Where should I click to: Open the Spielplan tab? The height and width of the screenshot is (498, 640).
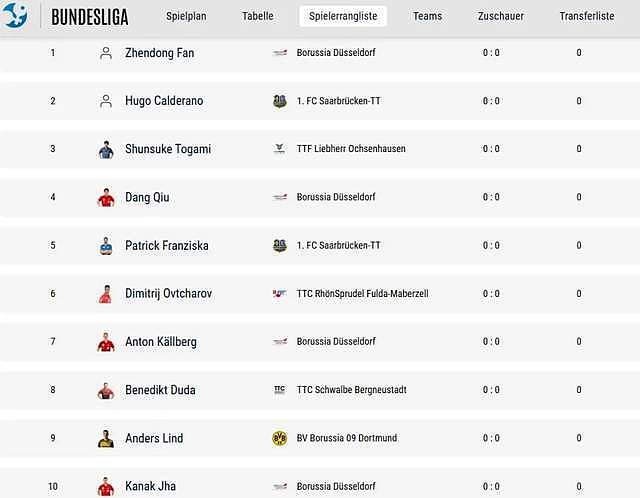186,16
